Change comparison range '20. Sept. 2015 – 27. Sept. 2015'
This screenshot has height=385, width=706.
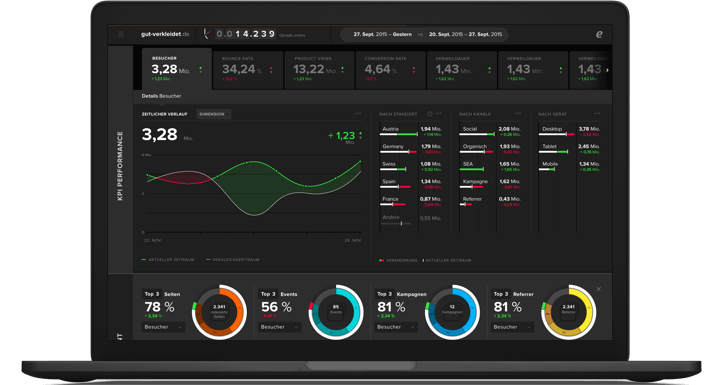465,34
